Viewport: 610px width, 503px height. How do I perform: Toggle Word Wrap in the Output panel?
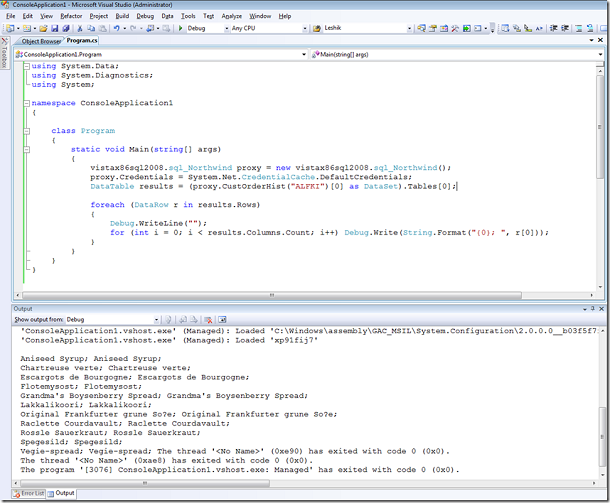(222, 320)
